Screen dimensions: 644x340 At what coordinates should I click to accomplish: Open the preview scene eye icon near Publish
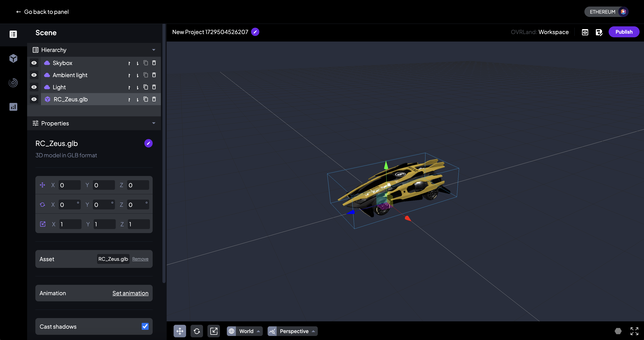click(x=585, y=32)
